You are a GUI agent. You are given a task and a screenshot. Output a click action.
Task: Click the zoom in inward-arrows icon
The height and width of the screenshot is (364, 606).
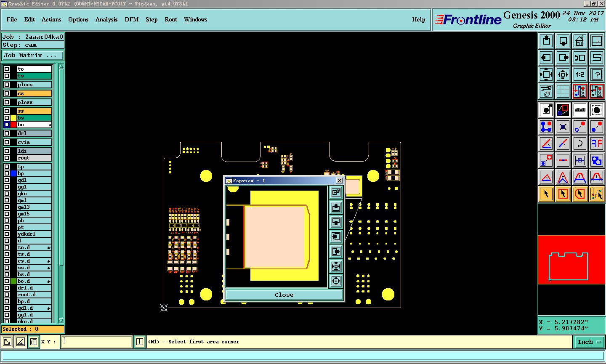click(563, 74)
